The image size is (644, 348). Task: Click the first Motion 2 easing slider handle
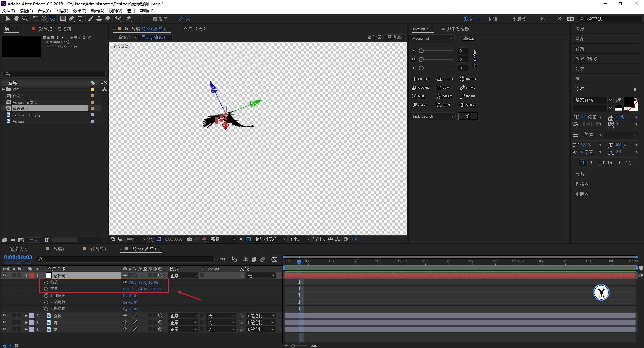click(x=421, y=51)
